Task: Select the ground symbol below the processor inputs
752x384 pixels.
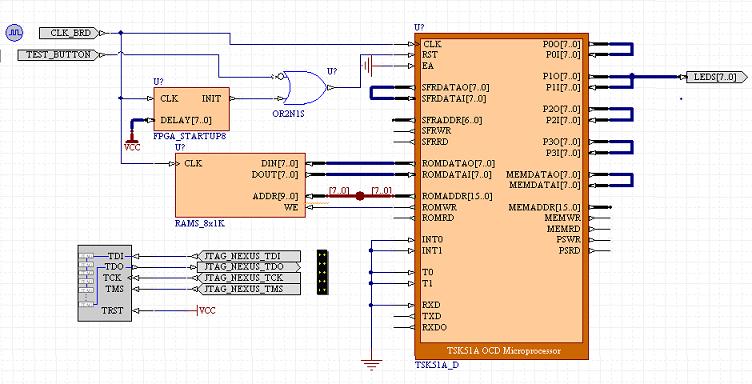Action: (x=371, y=365)
